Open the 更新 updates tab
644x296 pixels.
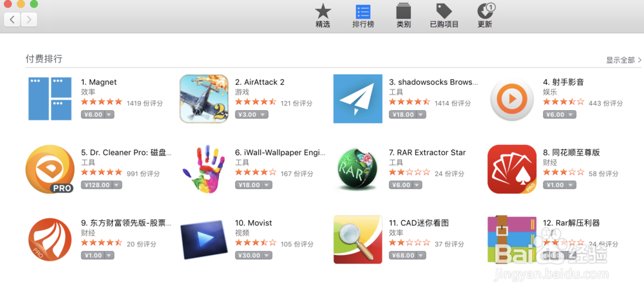pyautogui.click(x=485, y=16)
